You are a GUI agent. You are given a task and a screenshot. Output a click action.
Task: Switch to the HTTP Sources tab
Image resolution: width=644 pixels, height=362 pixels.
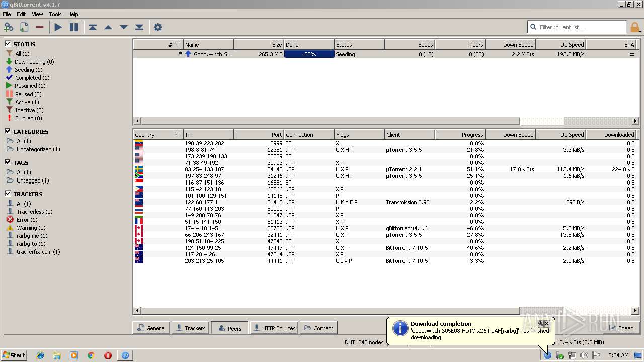[274, 328]
